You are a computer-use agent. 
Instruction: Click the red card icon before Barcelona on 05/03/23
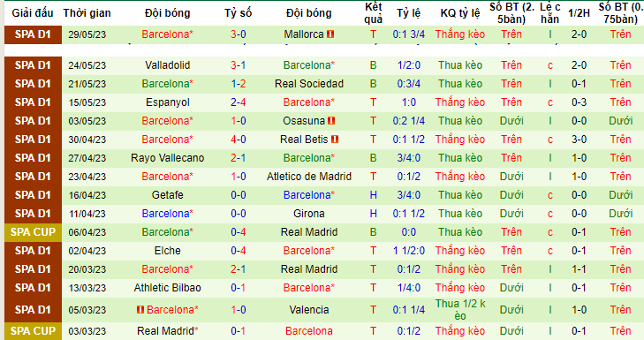coord(140,310)
